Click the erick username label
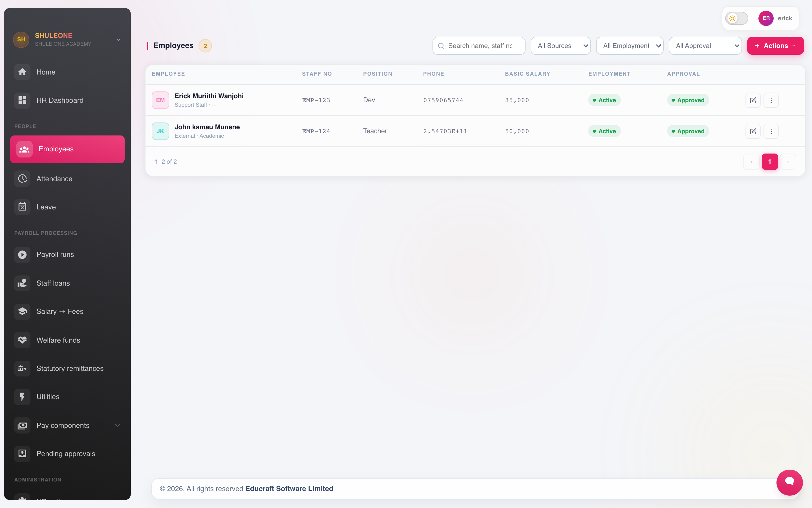Viewport: 812px width, 508px height. [785, 18]
